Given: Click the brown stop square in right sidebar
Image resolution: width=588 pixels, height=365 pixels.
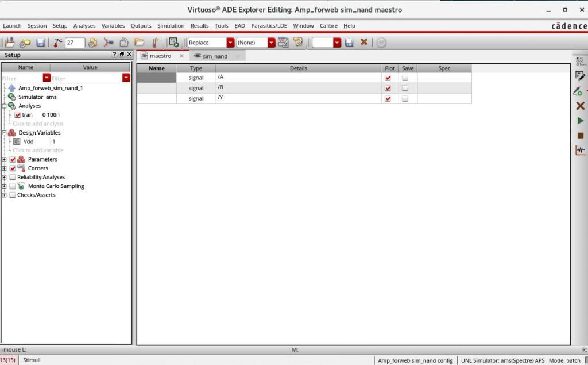Looking at the screenshot, I should [581, 136].
